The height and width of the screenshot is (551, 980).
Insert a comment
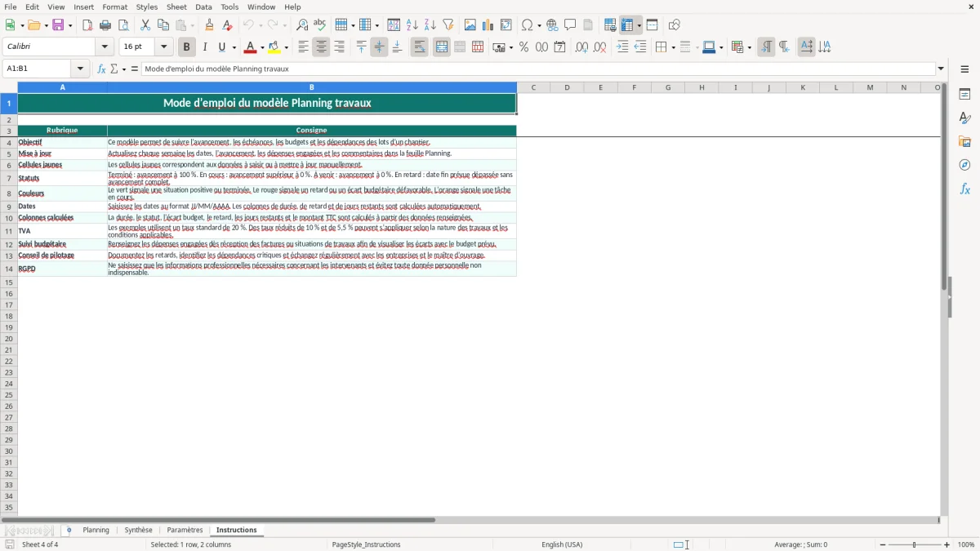pos(571,25)
